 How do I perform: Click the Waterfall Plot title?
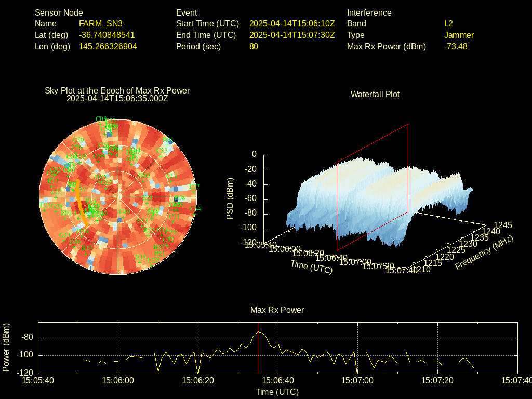[x=375, y=94]
